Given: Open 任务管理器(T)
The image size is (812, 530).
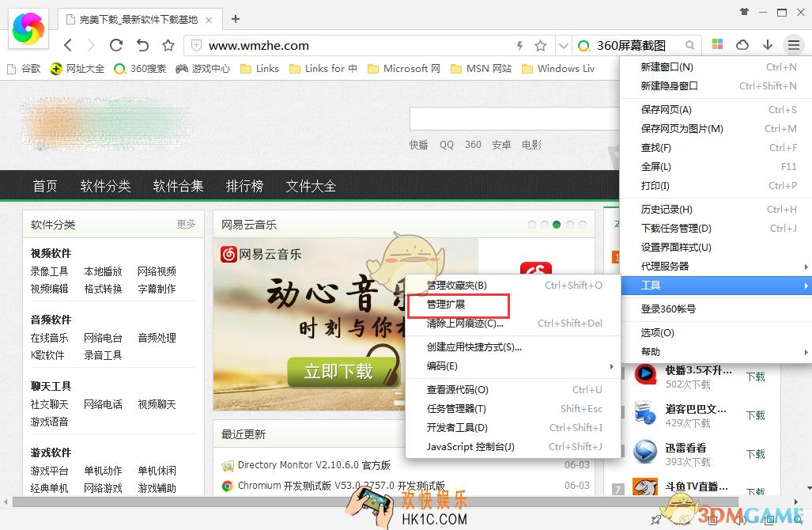Looking at the screenshot, I should [x=513, y=409].
